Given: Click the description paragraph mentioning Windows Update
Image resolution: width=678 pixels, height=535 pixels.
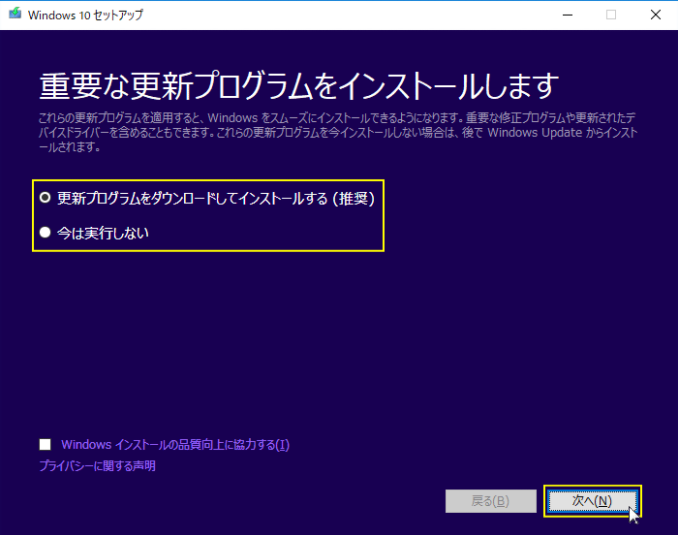Looking at the screenshot, I should tap(338, 132).
